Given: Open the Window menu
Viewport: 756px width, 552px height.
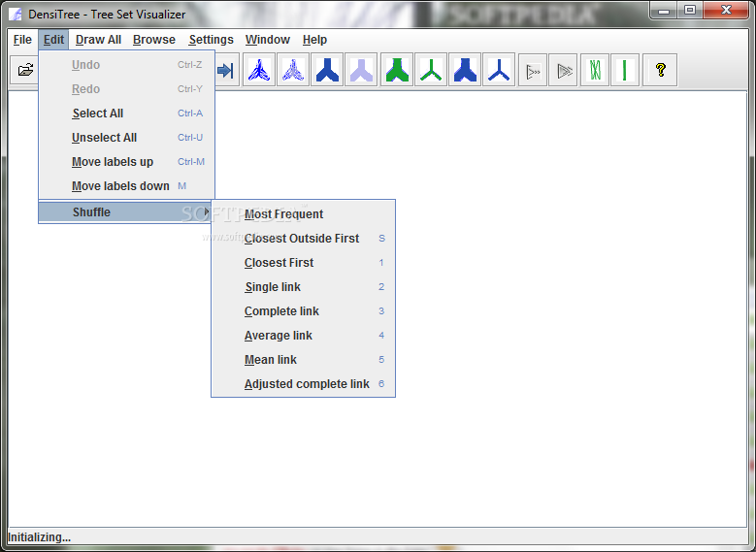Looking at the screenshot, I should [x=268, y=40].
